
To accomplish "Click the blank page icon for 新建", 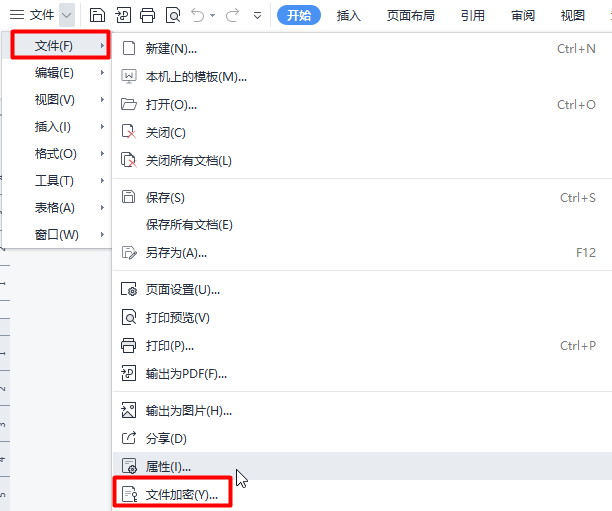I will (x=129, y=48).
